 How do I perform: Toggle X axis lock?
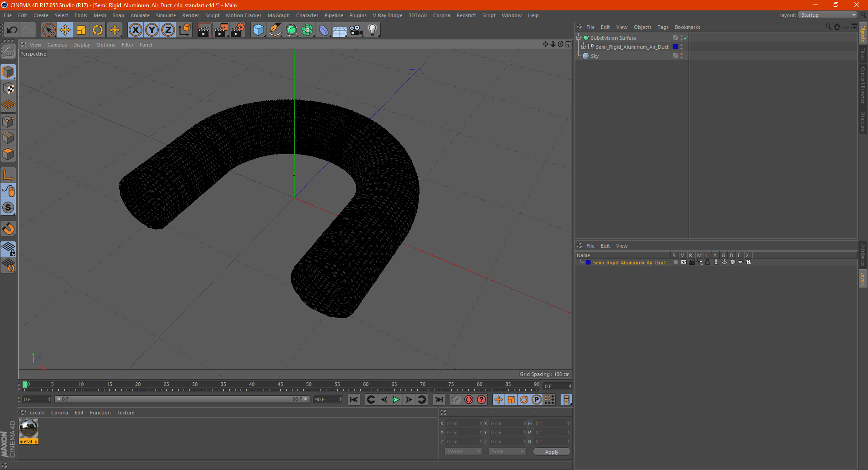click(135, 30)
